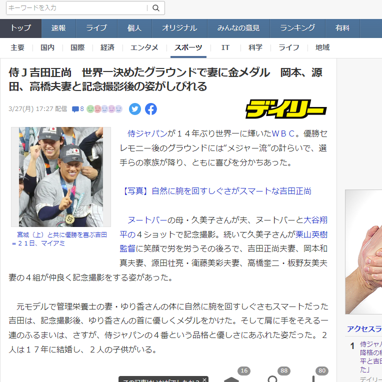The width and height of the screenshot is (382, 382).
Task: Select the 経済 category
Action: click(107, 48)
